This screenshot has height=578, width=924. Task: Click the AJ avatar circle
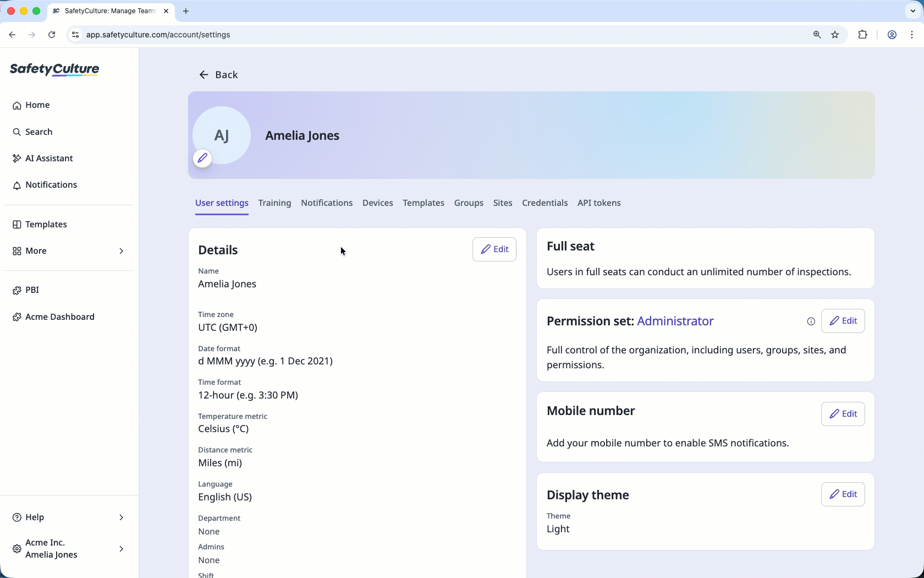tap(222, 135)
